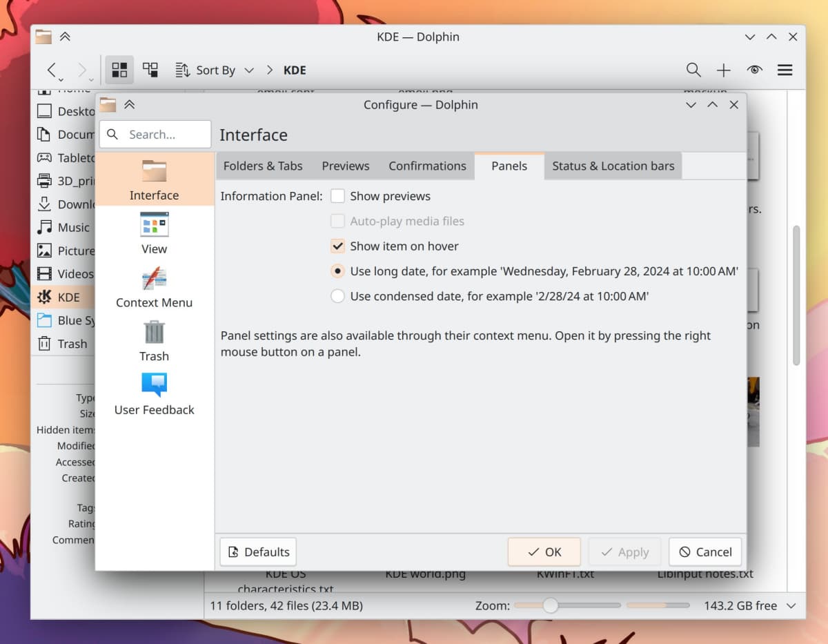The width and height of the screenshot is (828, 644).
Task: Open the User Feedback settings category
Action: click(x=155, y=394)
